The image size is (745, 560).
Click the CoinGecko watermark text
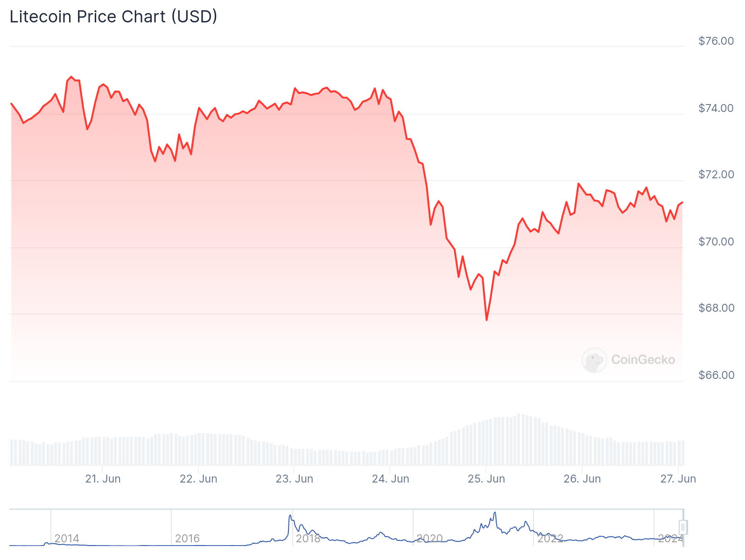pos(643,360)
